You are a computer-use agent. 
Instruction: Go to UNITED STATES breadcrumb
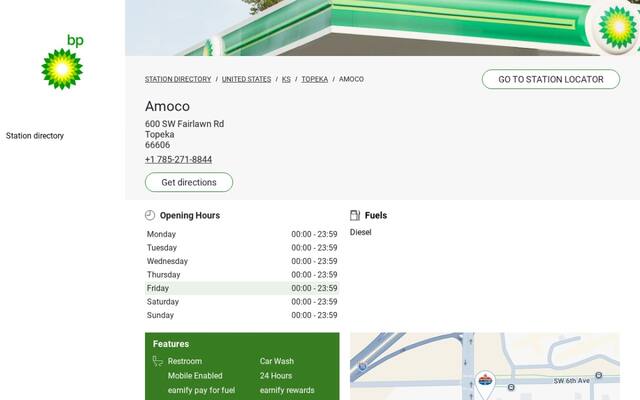point(247,79)
